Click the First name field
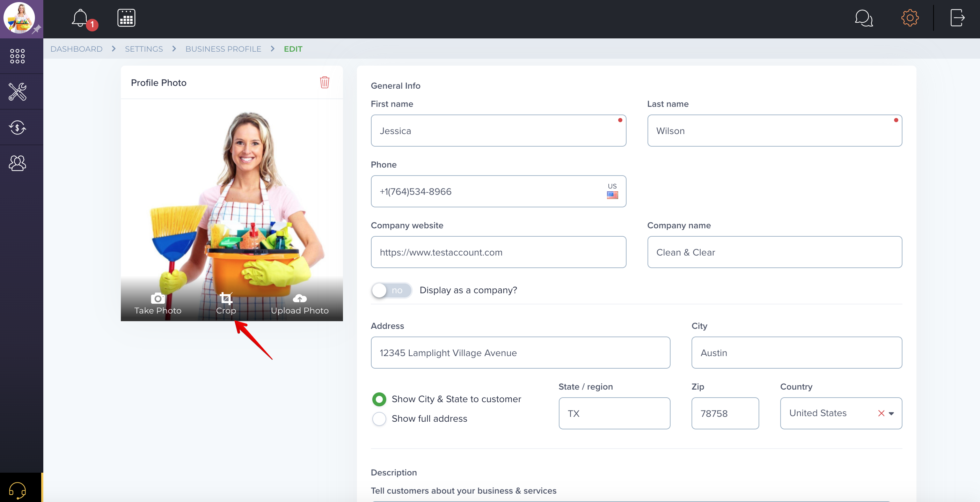The width and height of the screenshot is (980, 502). click(498, 131)
